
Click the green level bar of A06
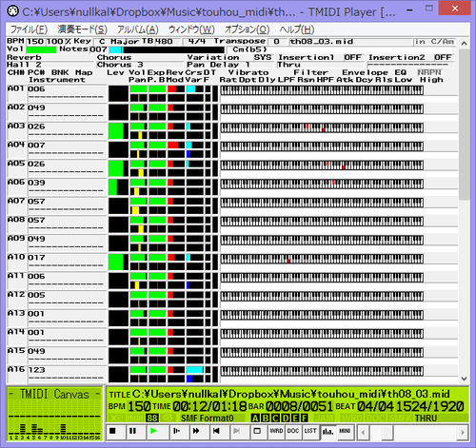[x=112, y=186]
